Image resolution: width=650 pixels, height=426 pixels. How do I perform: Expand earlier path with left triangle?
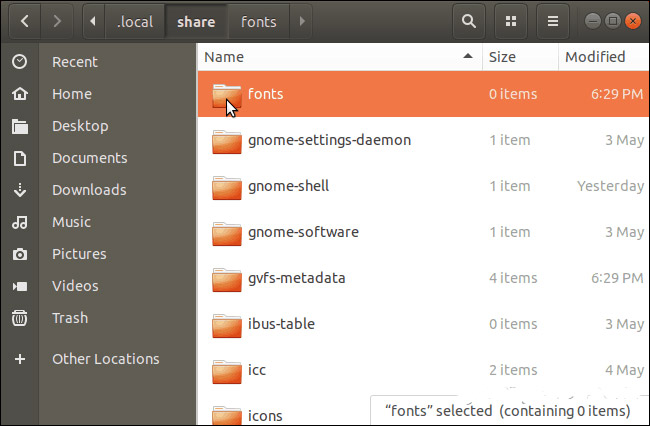click(x=94, y=21)
